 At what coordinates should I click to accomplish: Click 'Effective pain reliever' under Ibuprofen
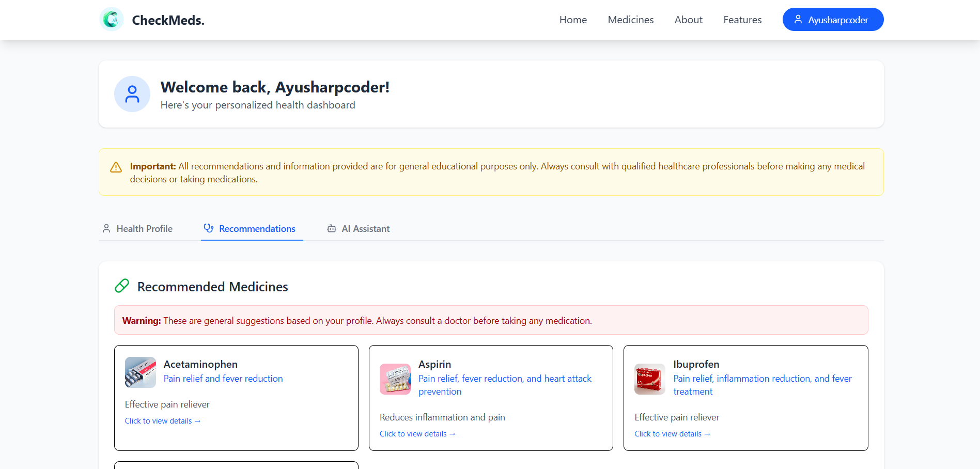pyautogui.click(x=677, y=417)
